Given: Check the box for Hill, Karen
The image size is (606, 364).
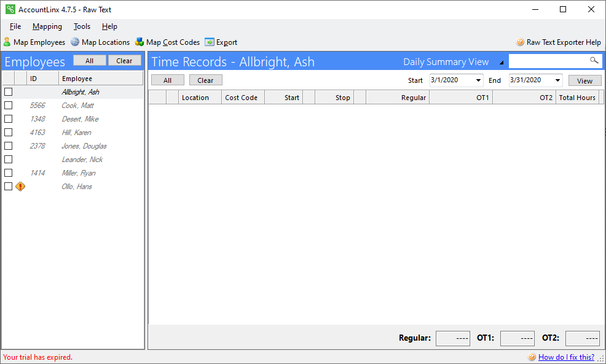Looking at the screenshot, I should [8, 133].
